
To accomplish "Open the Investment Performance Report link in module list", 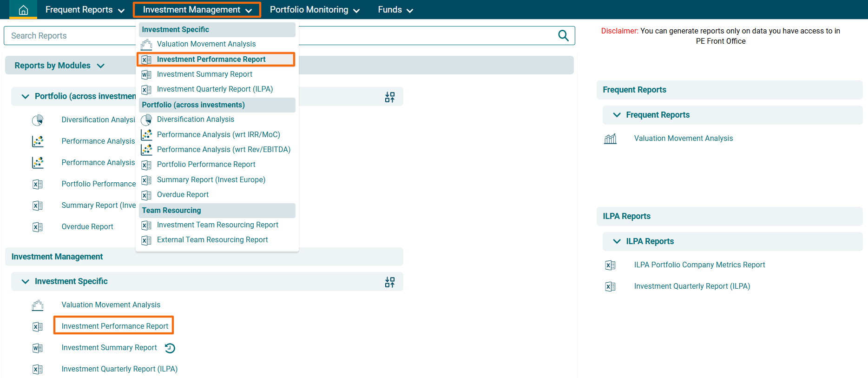I will (x=115, y=326).
